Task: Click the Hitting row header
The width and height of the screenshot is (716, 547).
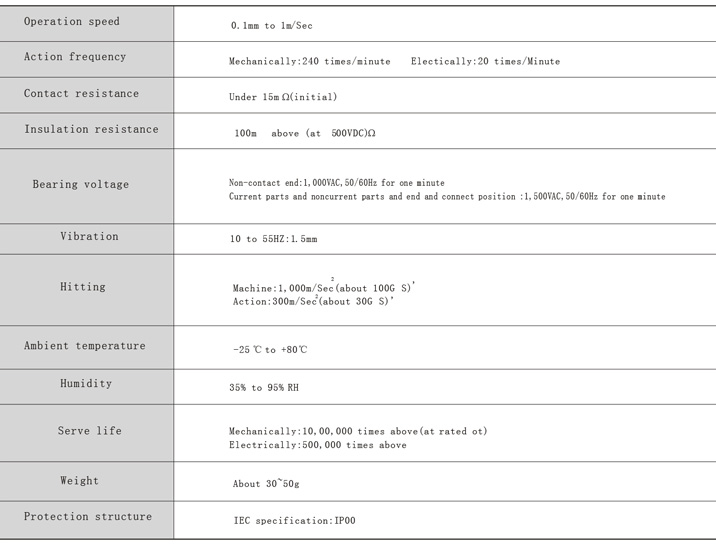Action: pos(83,287)
